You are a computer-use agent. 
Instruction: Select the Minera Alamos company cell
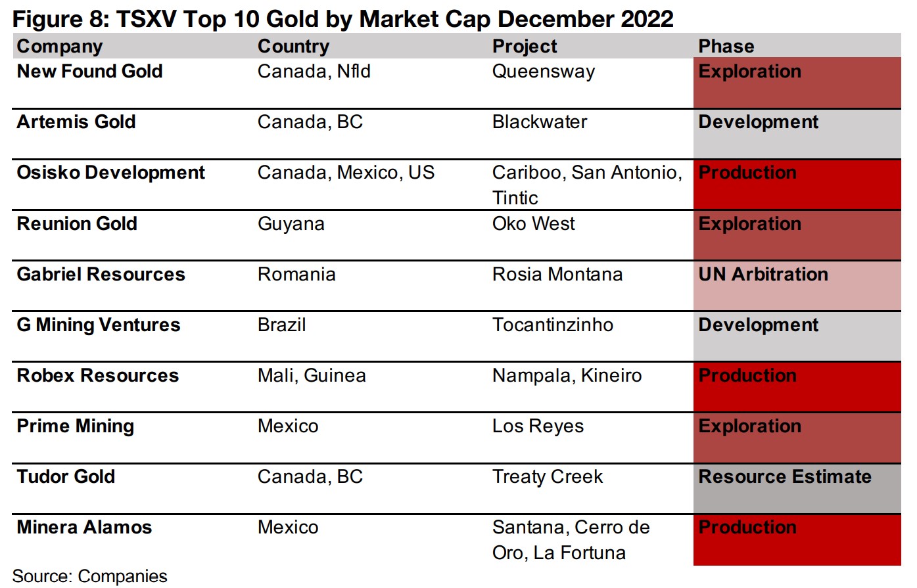[84, 528]
